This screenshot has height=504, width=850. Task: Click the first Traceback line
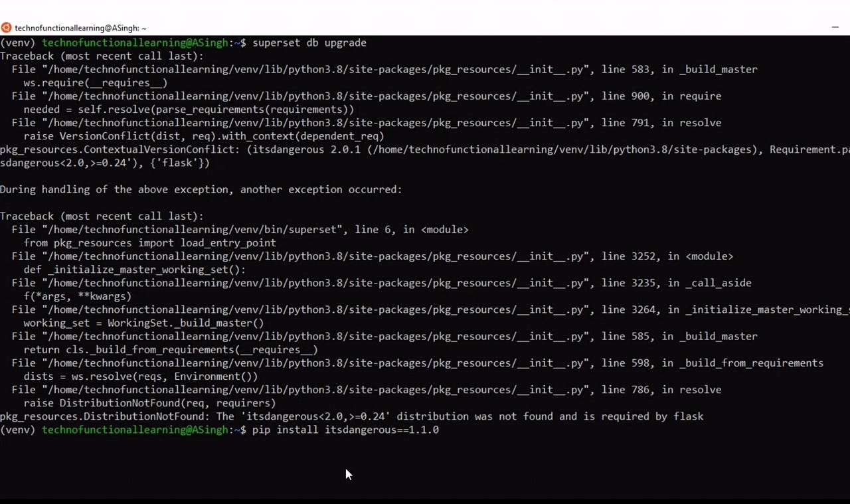[x=100, y=56]
